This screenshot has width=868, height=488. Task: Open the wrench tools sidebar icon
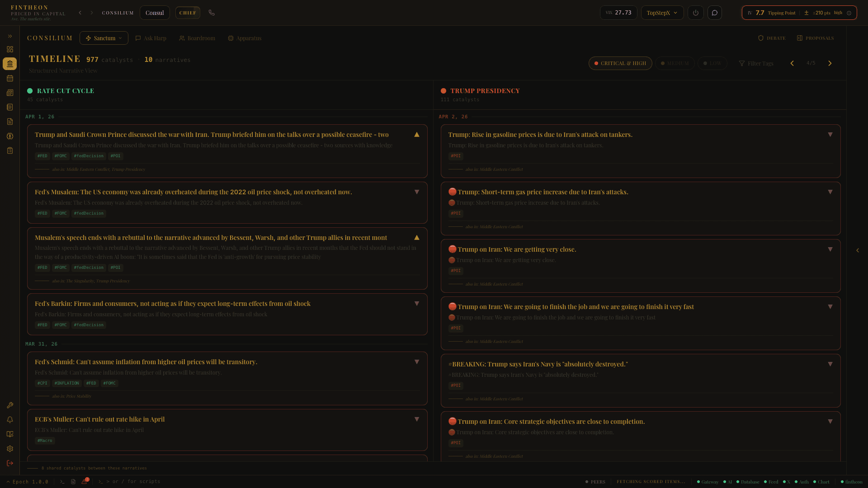click(9, 405)
